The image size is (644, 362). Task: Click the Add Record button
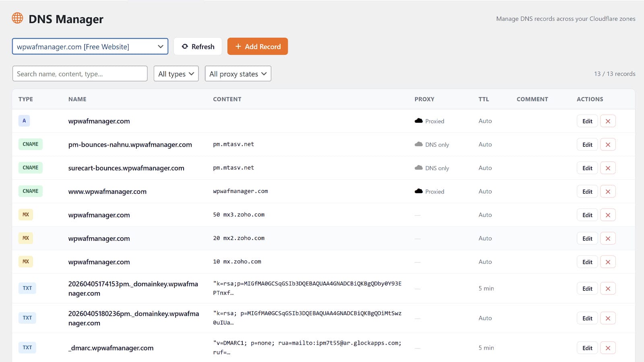pos(258,46)
